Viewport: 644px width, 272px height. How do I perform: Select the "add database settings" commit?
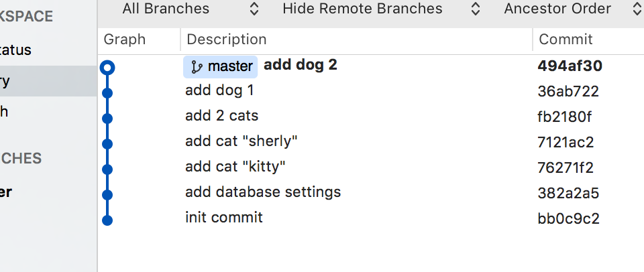coord(263,192)
